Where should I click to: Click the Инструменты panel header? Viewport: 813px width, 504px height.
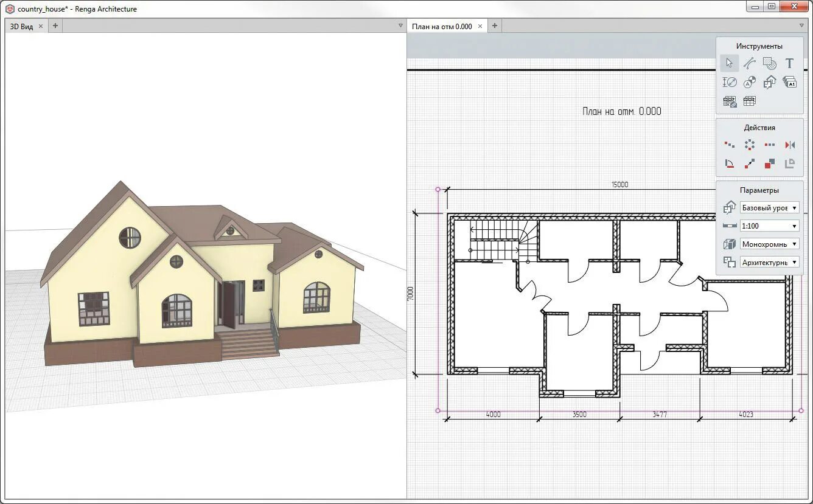click(759, 46)
